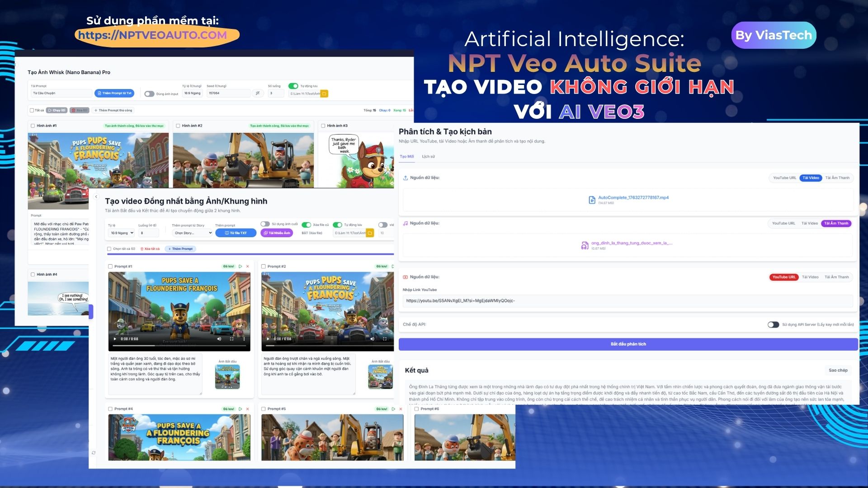Image resolution: width=868 pixels, height=488 pixels.
Task: Check the Hình ảnh #3 checkbox
Action: point(323,126)
